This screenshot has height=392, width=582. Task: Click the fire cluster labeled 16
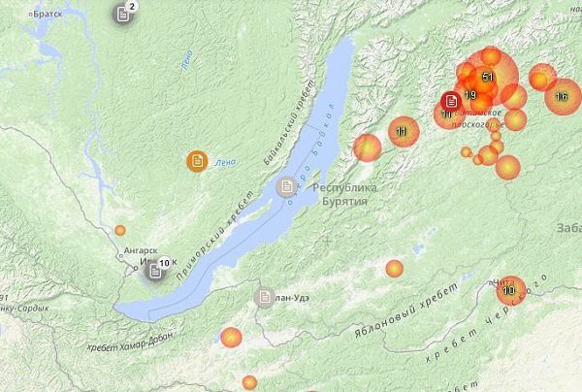click(562, 97)
